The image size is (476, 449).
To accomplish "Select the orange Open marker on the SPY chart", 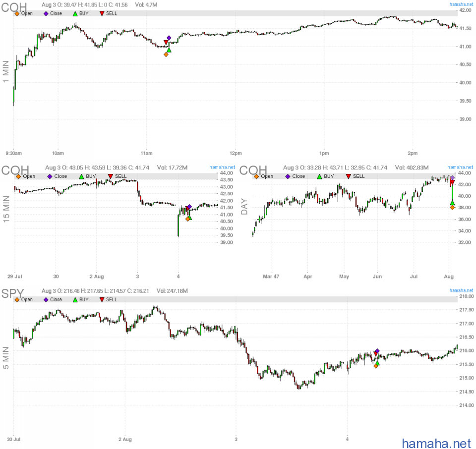I will 376,366.
